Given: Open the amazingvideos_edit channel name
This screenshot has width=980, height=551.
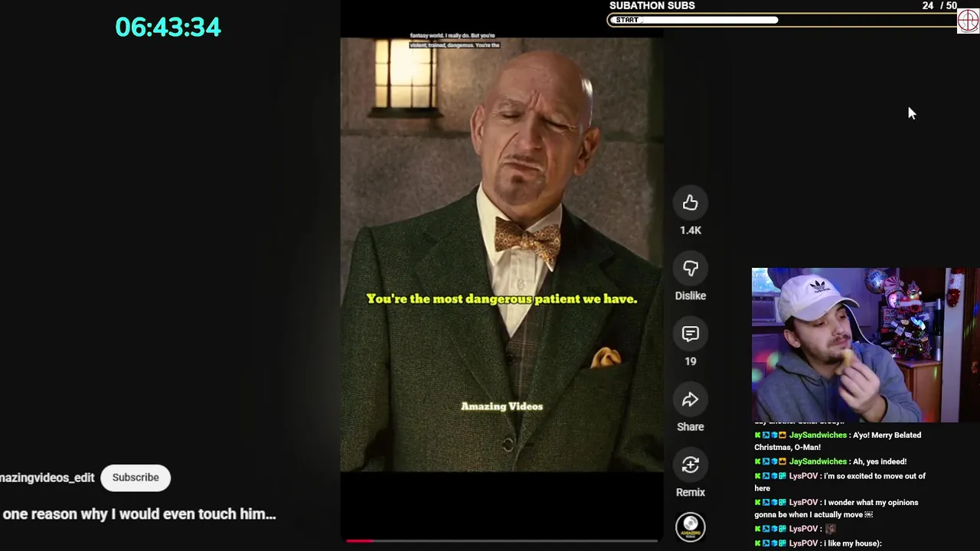Looking at the screenshot, I should pos(47,478).
